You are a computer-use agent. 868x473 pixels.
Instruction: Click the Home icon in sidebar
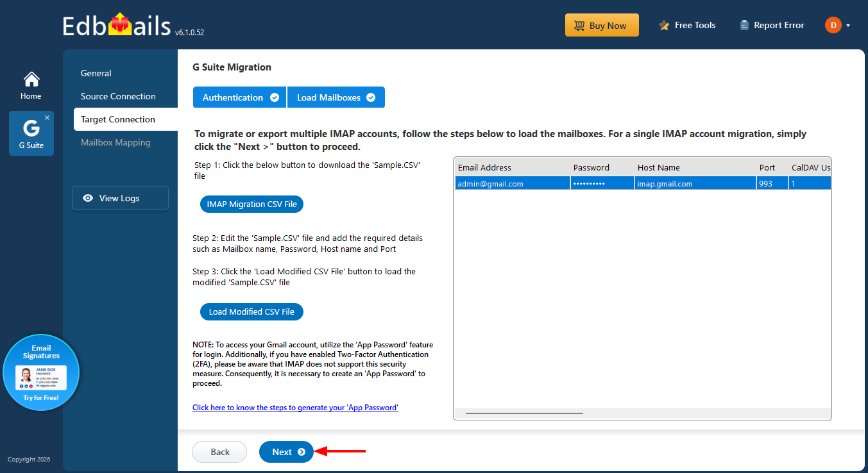[31, 85]
